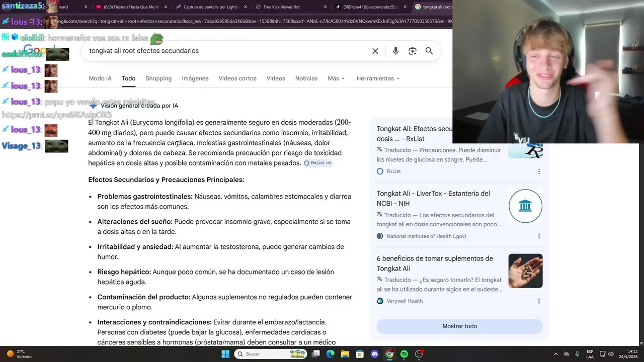The image size is (644, 362).
Task: Click the Google search text field
Action: click(x=226, y=51)
